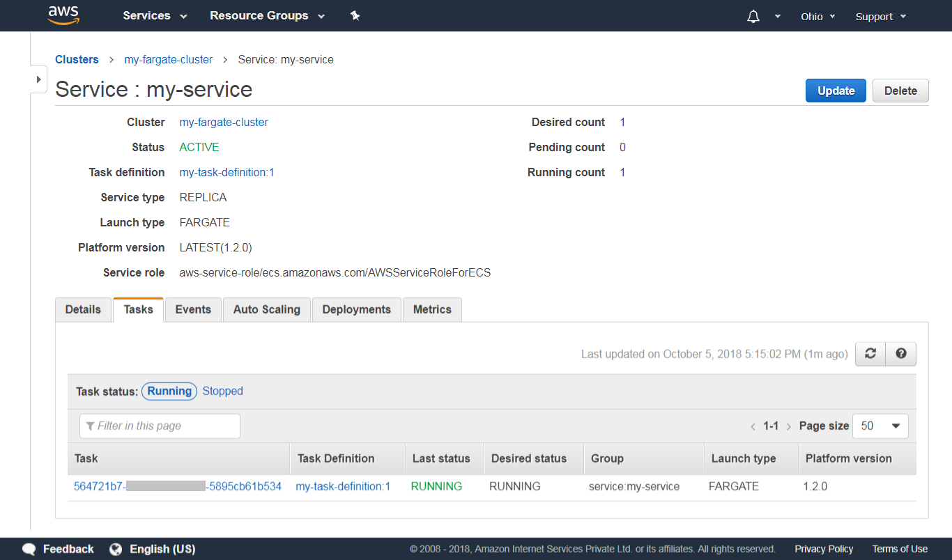Open the Page size dropdown

pos(880,426)
